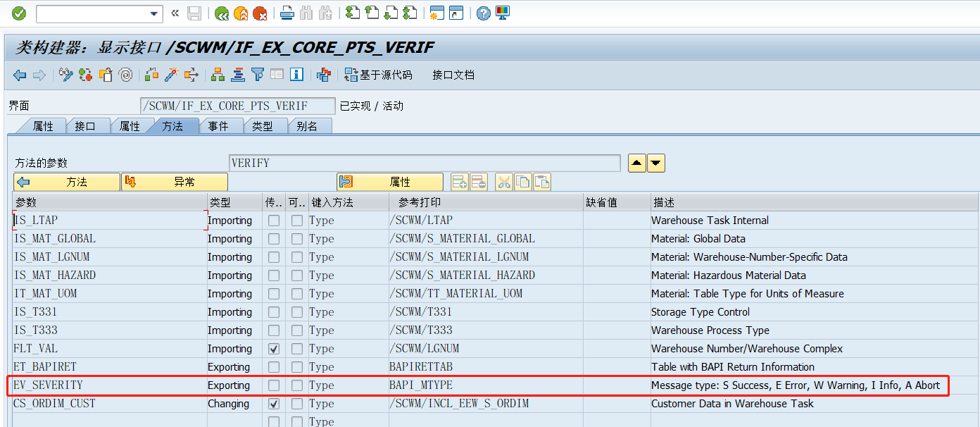This screenshot has width=980, height=427.
Task: Toggle display/change with the glasses-pencil icon
Action: [x=65, y=75]
